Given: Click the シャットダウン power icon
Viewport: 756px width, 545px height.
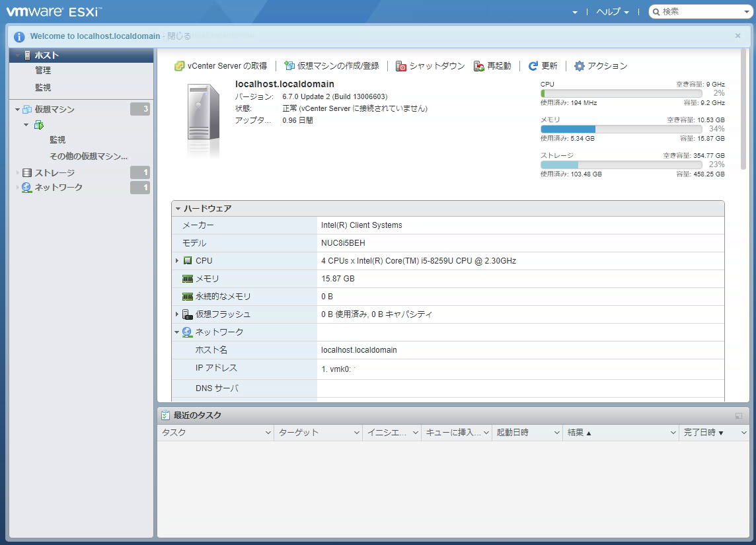Looking at the screenshot, I should (400, 66).
